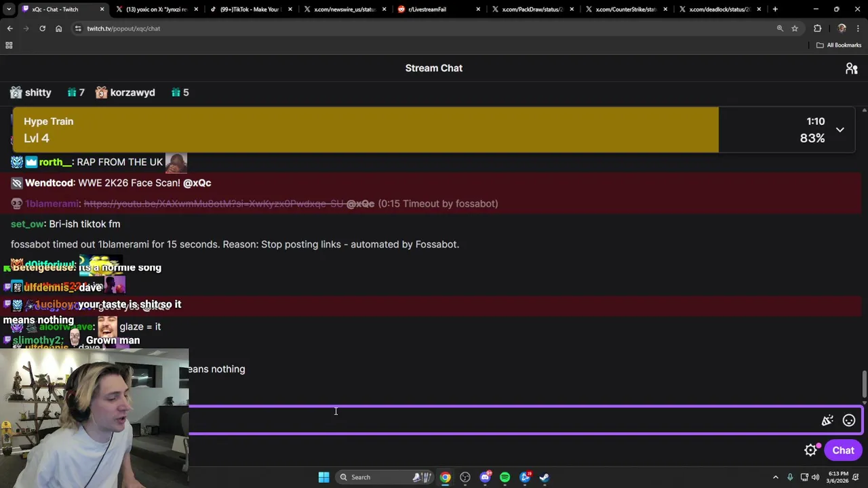
Task: View site information icon in address bar
Action: point(78,28)
